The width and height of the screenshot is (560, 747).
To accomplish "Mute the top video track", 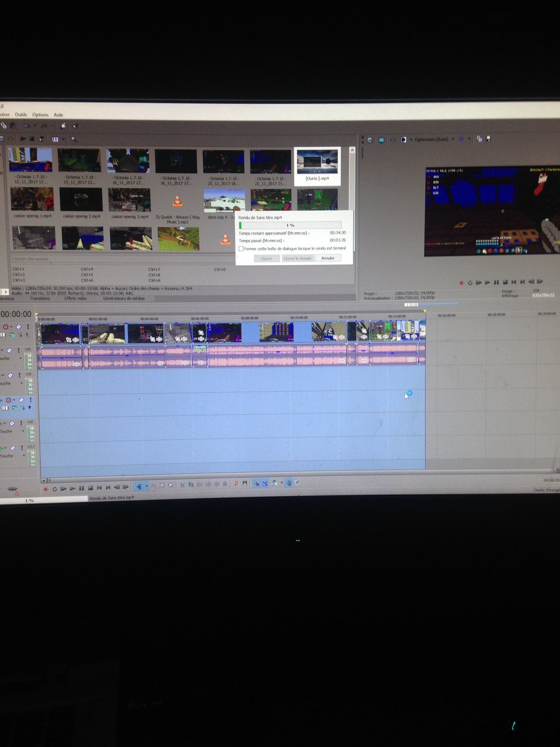I will [19, 326].
